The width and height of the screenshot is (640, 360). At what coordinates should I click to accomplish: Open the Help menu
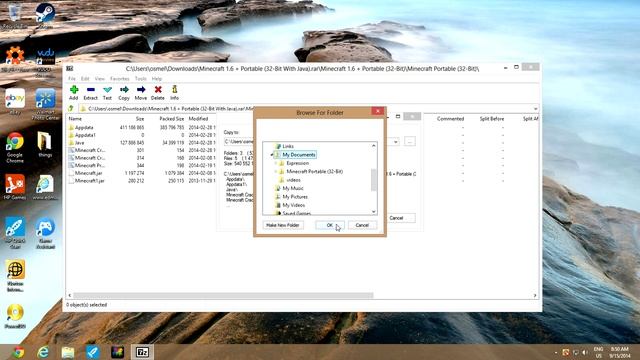157,78
